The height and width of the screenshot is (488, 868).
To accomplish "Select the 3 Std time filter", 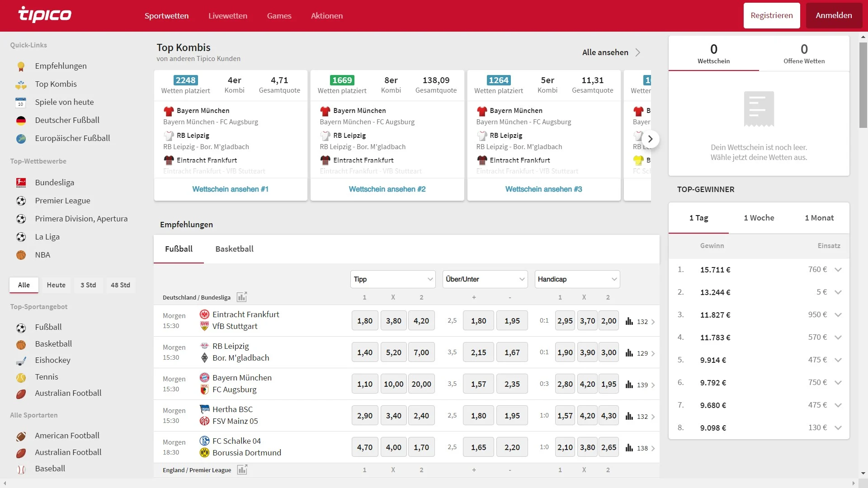I will (x=88, y=285).
